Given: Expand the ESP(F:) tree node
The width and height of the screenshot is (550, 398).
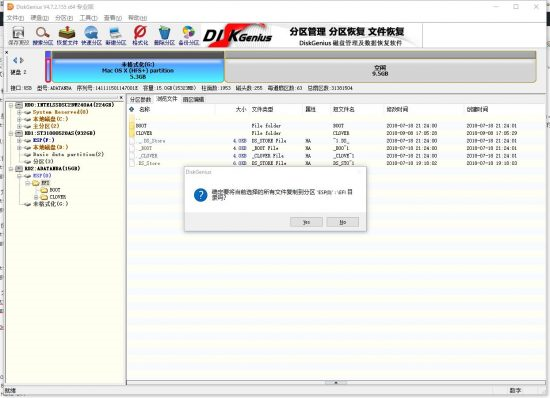Looking at the screenshot, I should point(19,140).
